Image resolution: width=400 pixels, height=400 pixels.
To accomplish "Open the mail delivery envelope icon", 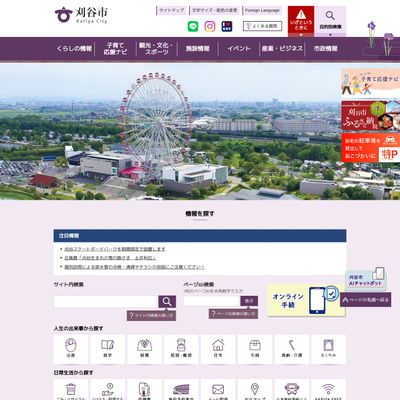I will pyautogui.click(x=218, y=390).
